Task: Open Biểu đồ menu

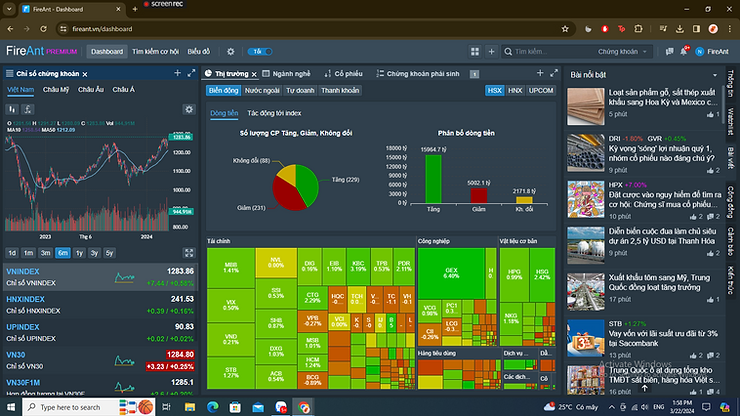Action: point(199,51)
